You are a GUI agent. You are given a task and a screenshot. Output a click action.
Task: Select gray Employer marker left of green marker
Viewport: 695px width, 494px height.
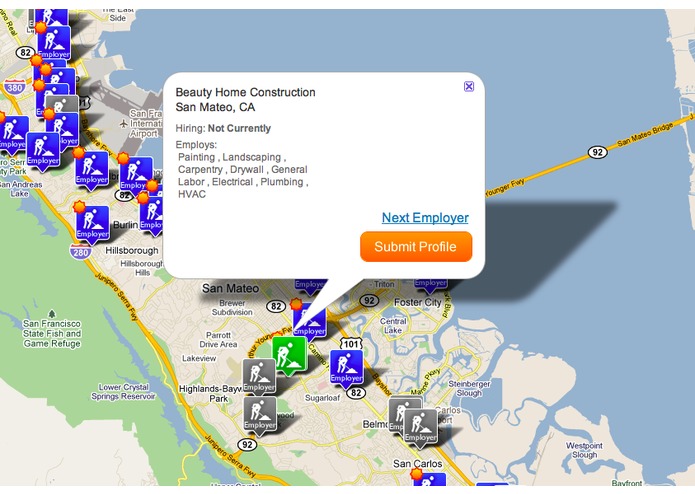coord(259,377)
